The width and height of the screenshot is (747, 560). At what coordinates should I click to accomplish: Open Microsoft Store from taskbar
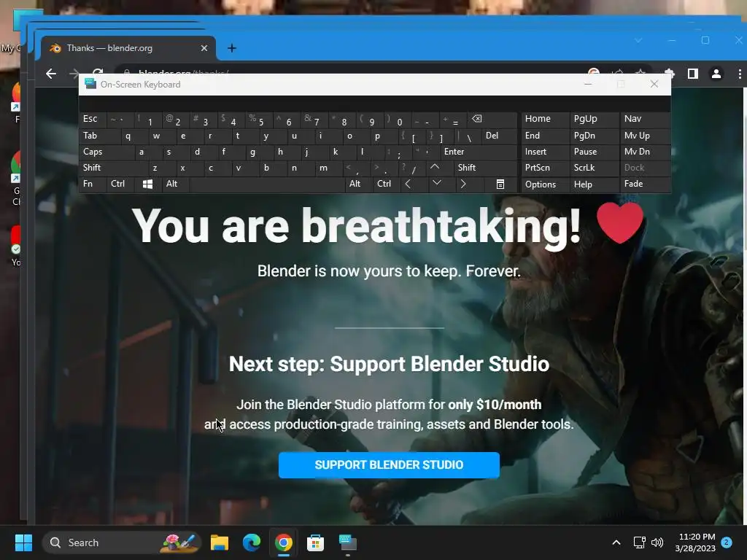click(315, 542)
